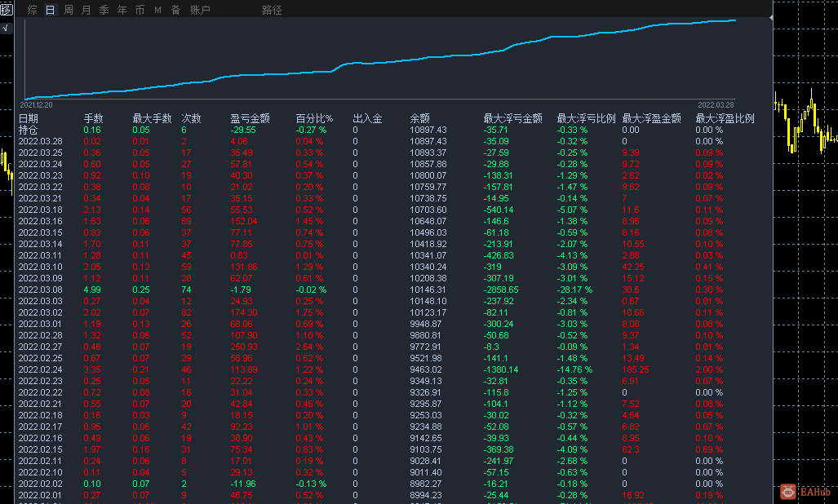
Task: Click max floating loss -1380.14
Action: [x=501, y=369]
